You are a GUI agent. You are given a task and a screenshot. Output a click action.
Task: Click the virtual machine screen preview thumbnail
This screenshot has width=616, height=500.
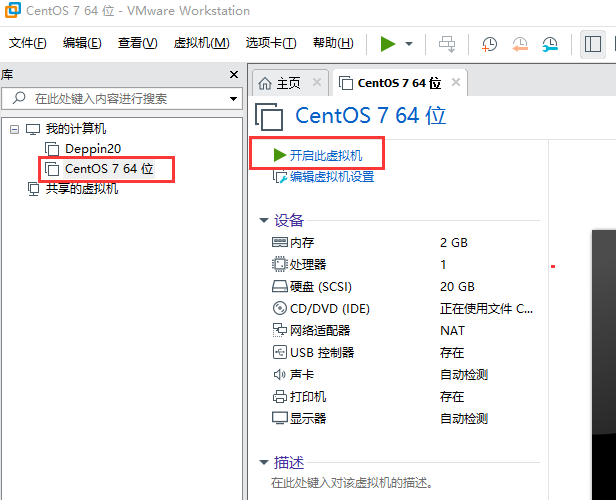604,365
